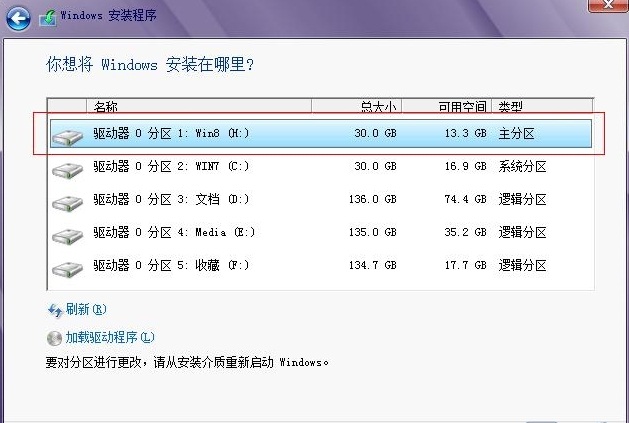Click the 134.7 GB total size cell
The image size is (629, 423).
[373, 265]
